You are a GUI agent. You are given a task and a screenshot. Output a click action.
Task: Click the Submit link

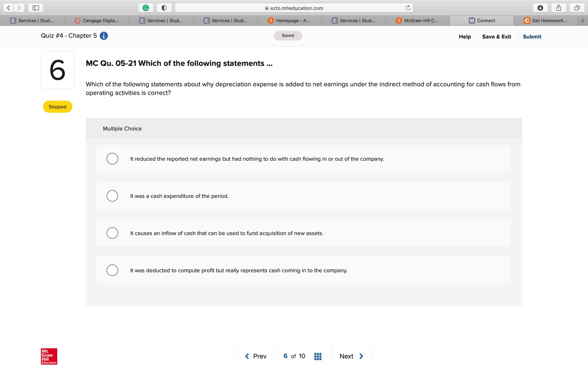point(532,36)
